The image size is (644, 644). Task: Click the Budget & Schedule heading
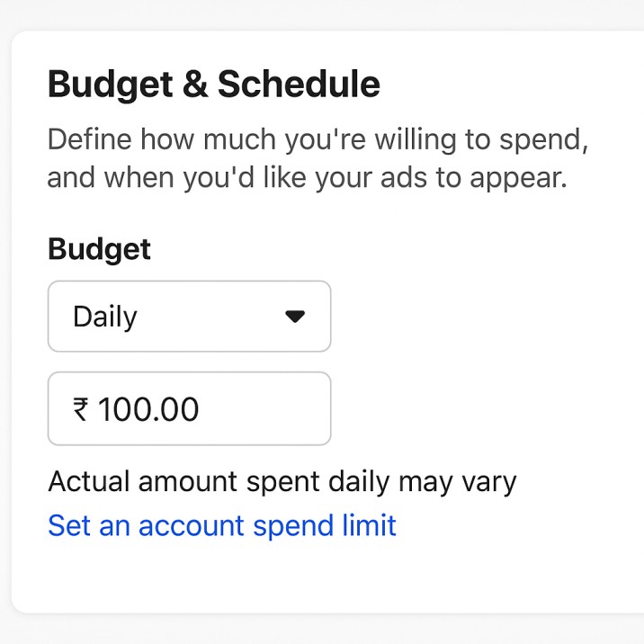[x=213, y=85]
